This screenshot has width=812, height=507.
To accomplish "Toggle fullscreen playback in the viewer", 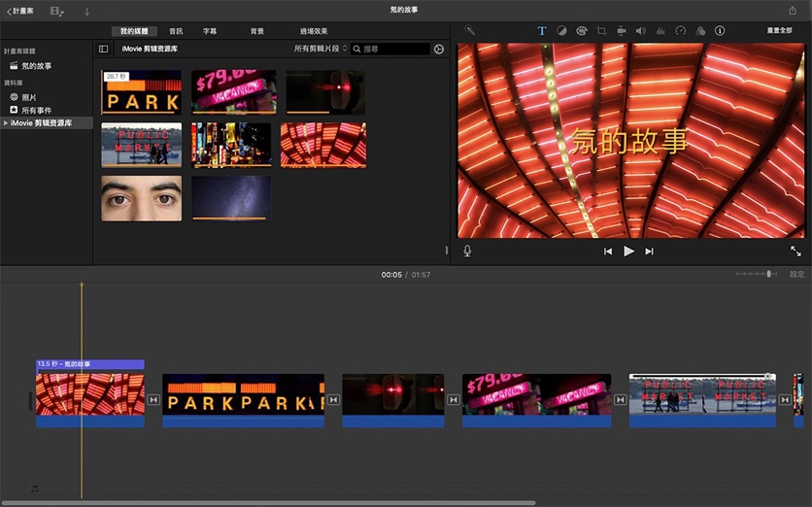I will coord(795,251).
